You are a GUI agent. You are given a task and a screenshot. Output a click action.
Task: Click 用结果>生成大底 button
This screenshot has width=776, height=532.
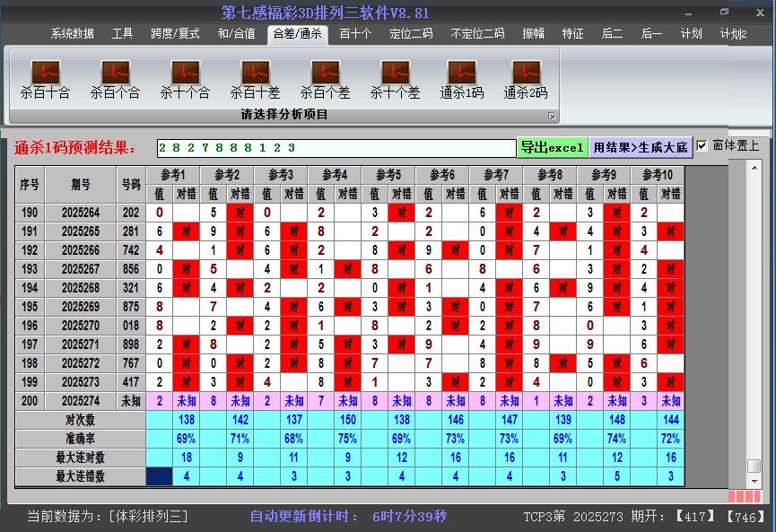[x=641, y=147]
